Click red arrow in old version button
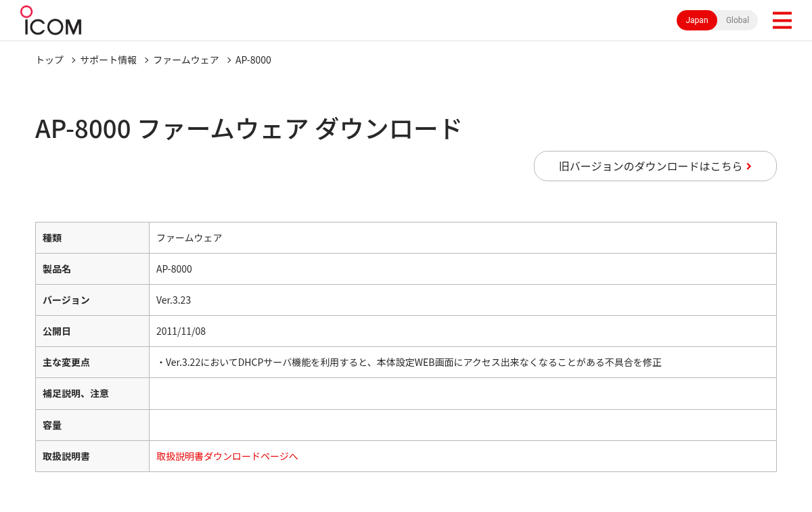Image resolution: width=812 pixels, height=512 pixels. pyautogui.click(x=749, y=166)
